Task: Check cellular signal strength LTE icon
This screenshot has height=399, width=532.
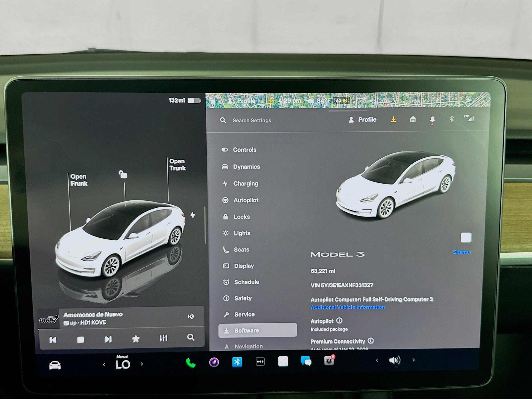Action: pyautogui.click(x=471, y=119)
